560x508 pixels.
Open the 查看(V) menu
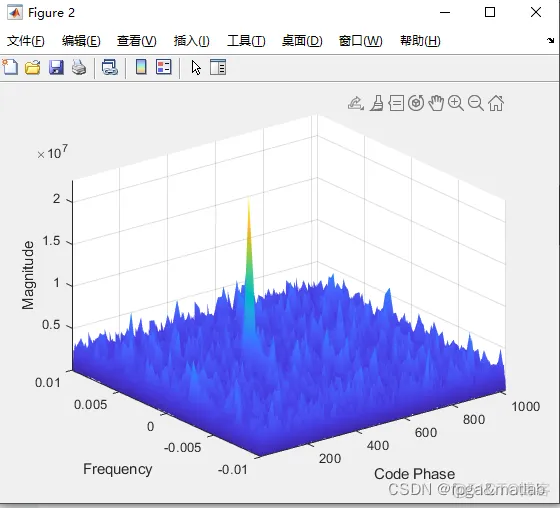click(137, 41)
